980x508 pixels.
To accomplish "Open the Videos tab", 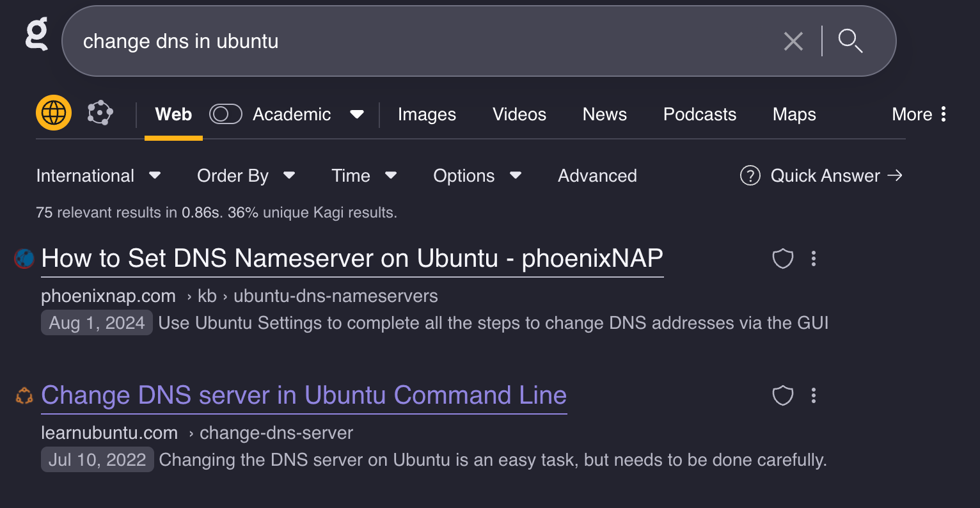I will (x=519, y=115).
